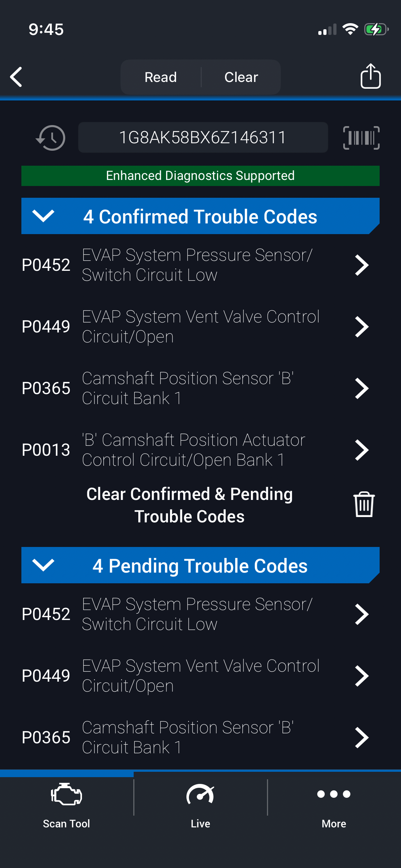The image size is (401, 868).
Task: Tap Clear Confirmed & Pending Trouble Codes
Action: (190, 505)
